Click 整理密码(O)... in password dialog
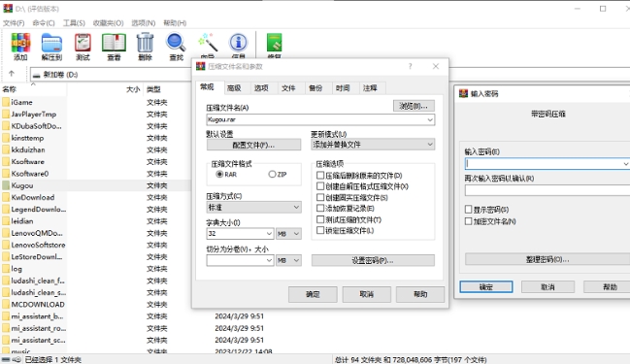This screenshot has height=364, width=630. pyautogui.click(x=547, y=259)
